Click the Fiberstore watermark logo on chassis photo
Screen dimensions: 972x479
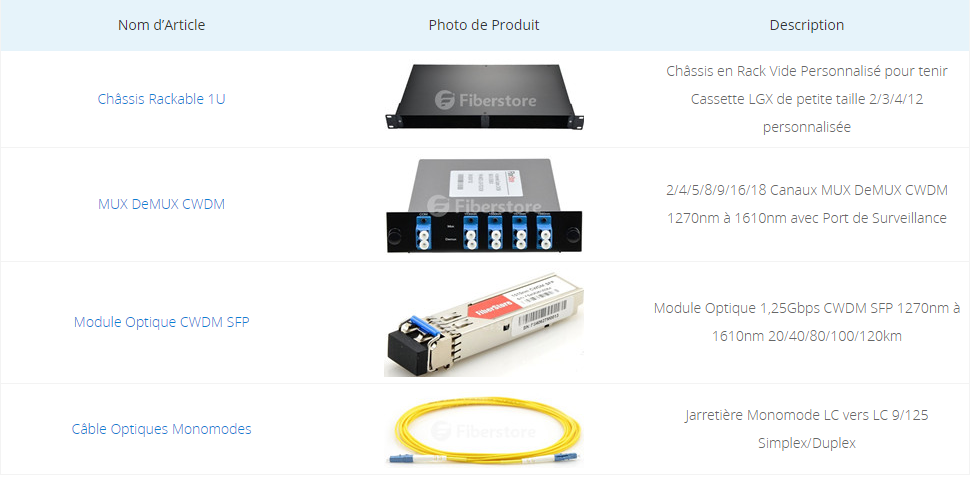click(x=485, y=100)
